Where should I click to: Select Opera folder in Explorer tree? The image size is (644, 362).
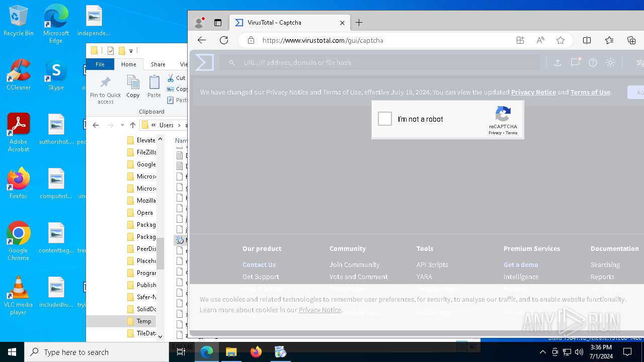145,213
